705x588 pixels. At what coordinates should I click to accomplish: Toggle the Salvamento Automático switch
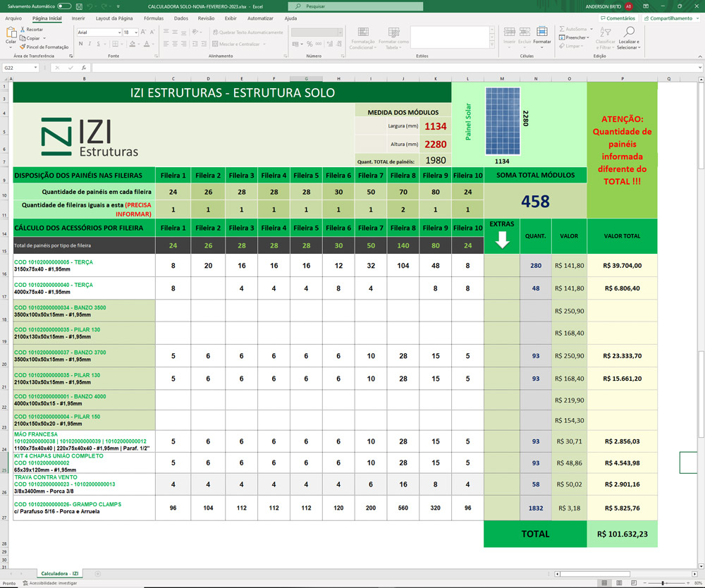pos(64,6)
